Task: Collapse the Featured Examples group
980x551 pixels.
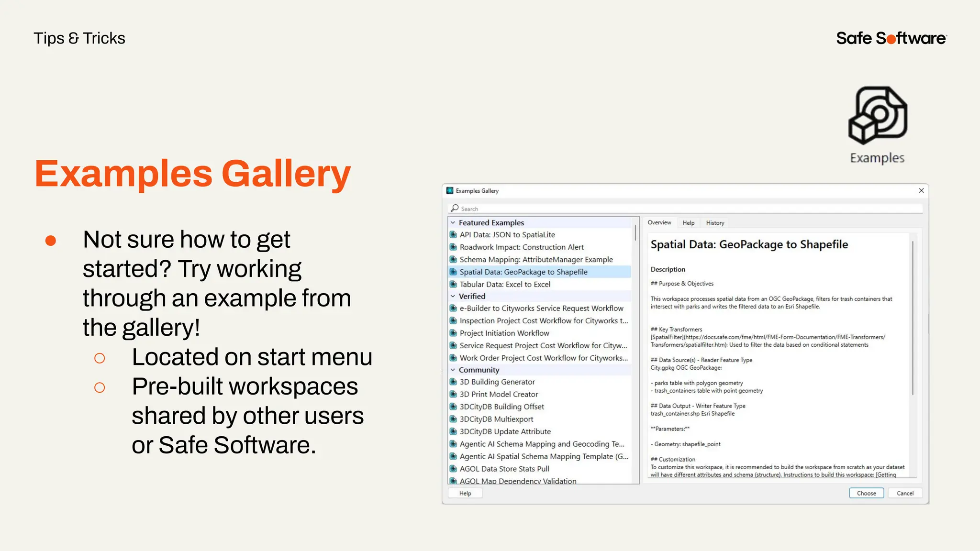Action: (453, 223)
